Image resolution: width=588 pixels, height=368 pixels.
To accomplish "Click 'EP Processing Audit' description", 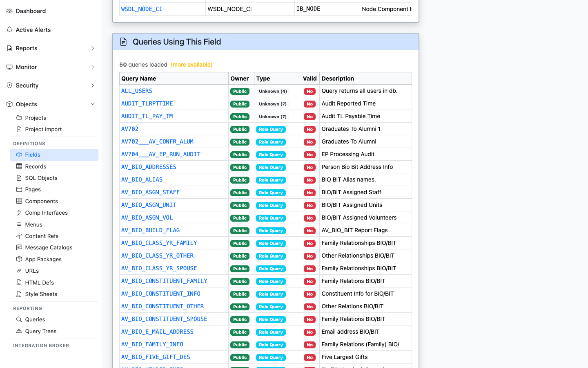I will tap(348, 154).
